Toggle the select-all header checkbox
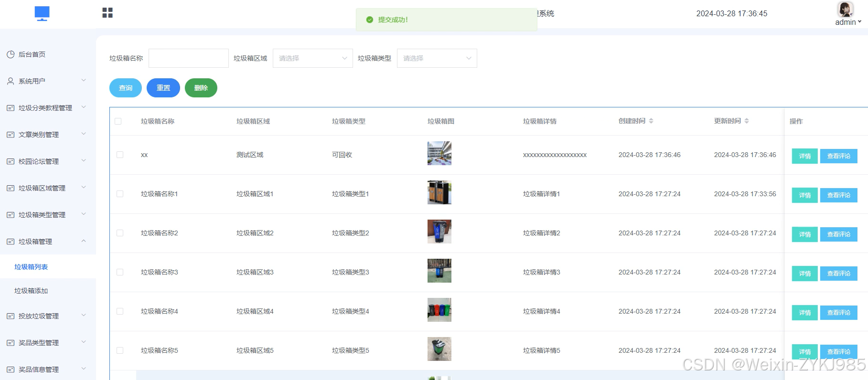The height and width of the screenshot is (380, 868). [x=118, y=121]
